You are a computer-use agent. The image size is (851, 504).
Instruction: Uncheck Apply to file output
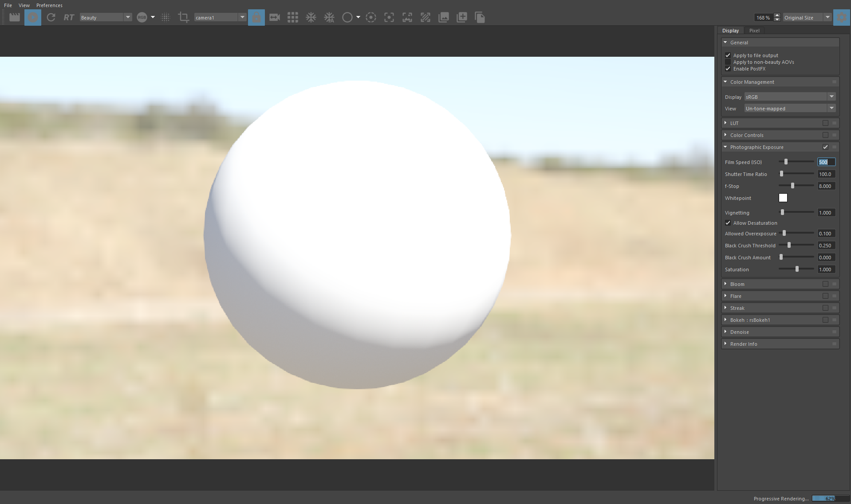click(728, 55)
